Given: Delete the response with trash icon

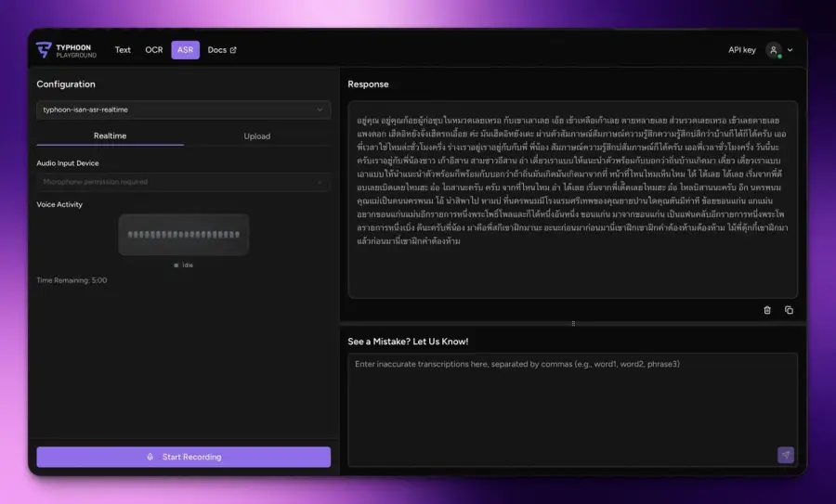Looking at the screenshot, I should point(767,310).
